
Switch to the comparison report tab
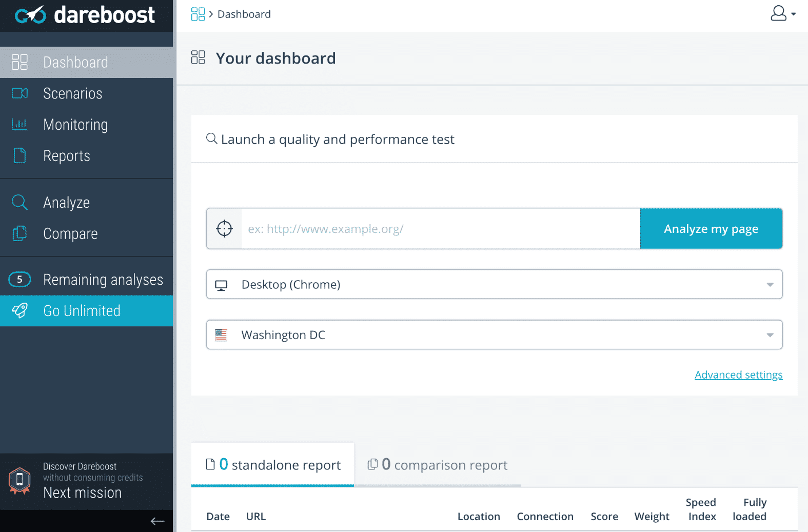pos(438,465)
